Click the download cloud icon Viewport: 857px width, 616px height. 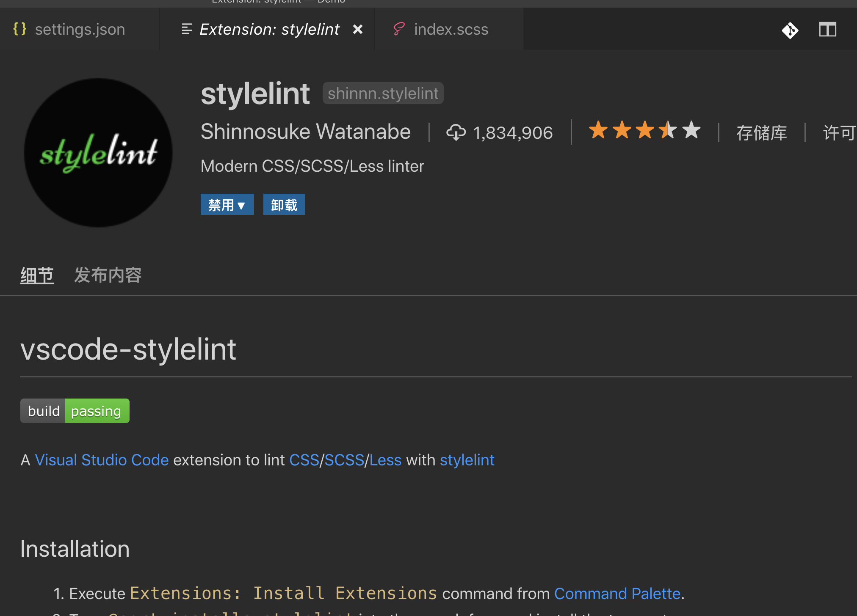(456, 132)
